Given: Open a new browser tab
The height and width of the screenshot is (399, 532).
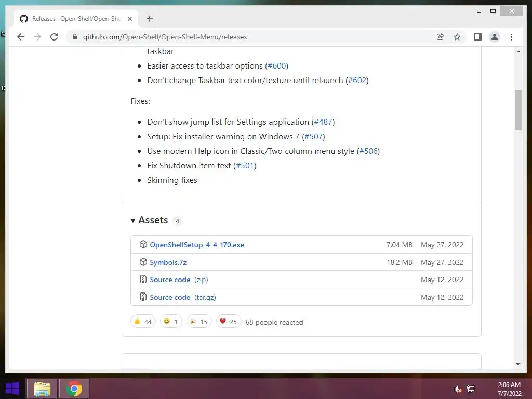Looking at the screenshot, I should coord(150,19).
